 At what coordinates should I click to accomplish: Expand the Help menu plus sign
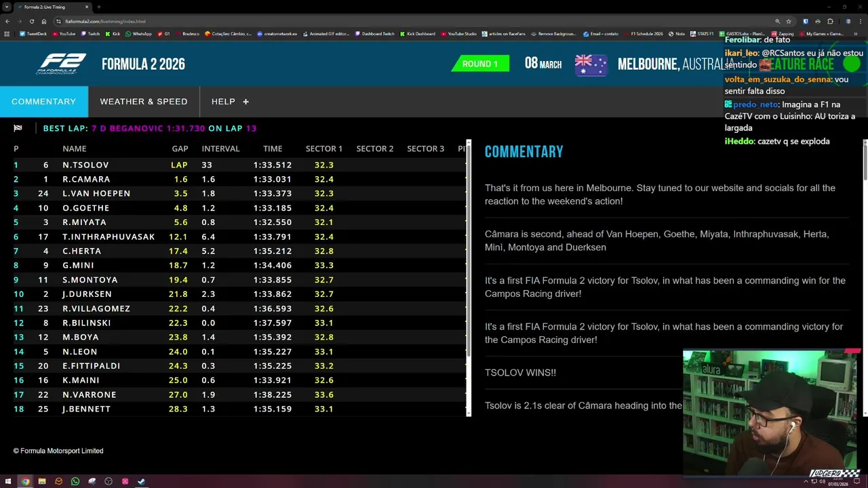click(x=245, y=102)
